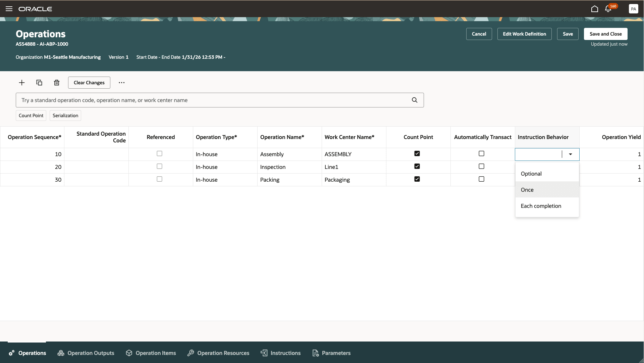Check Referenced box for Packing operation
The height and width of the screenshot is (363, 644).
click(159, 179)
